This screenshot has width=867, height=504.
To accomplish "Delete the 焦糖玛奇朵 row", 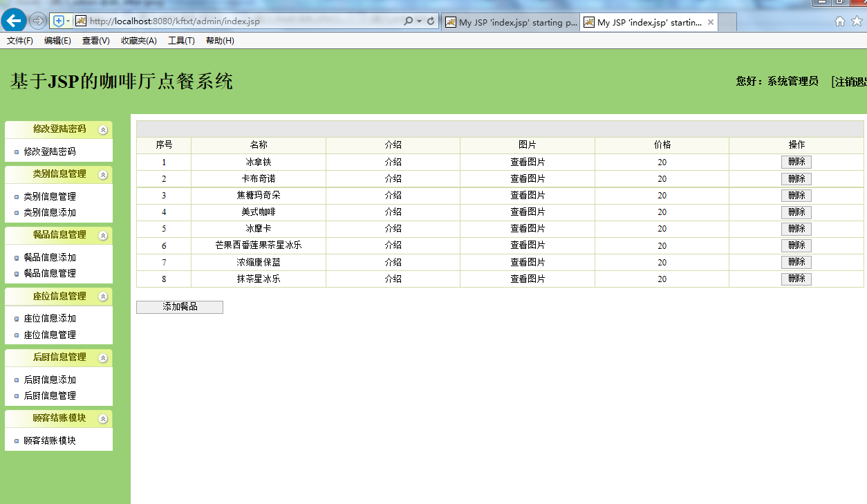I will click(796, 196).
